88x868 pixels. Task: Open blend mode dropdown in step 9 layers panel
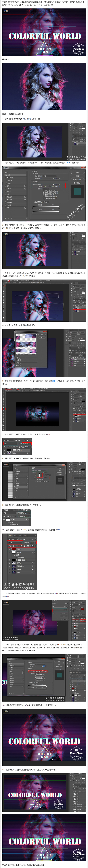click(10, 513)
